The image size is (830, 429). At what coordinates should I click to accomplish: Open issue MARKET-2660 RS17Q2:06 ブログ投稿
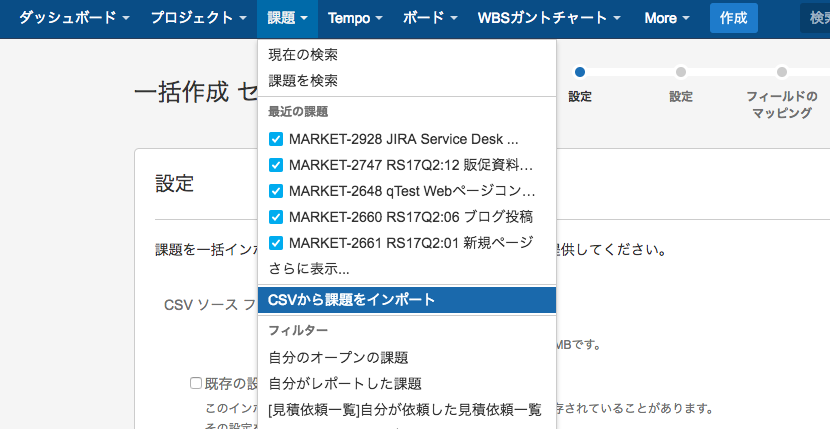(407, 217)
